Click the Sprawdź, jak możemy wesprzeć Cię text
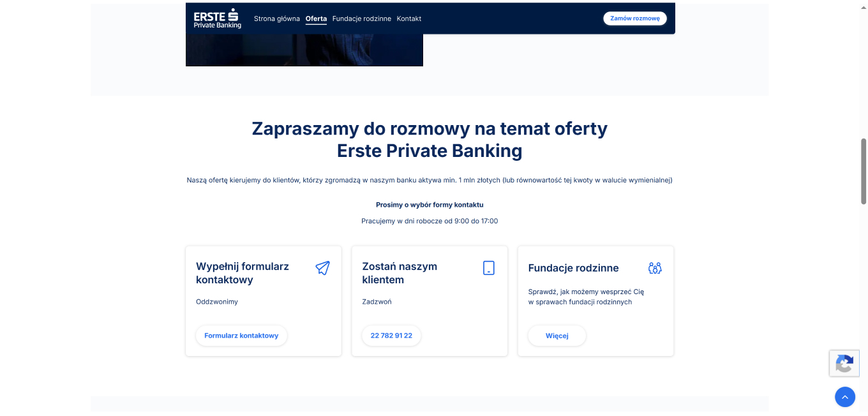868x416 pixels. coord(586,297)
